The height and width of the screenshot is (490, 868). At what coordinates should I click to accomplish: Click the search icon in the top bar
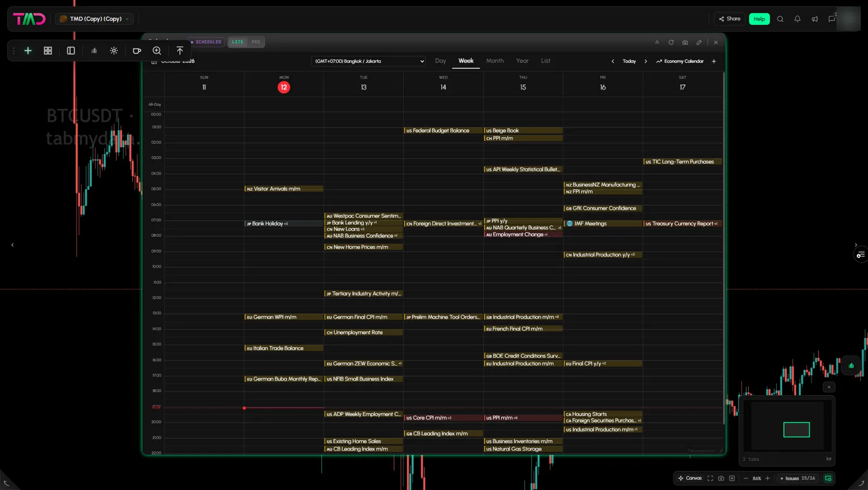tap(780, 19)
